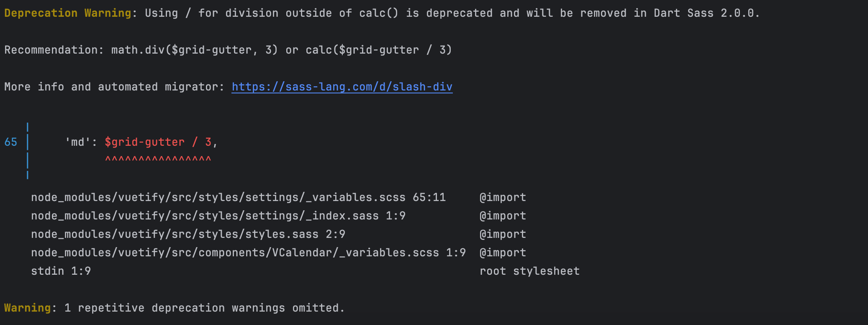Click the red caret underline markers
The image size is (868, 325).
[158, 160]
